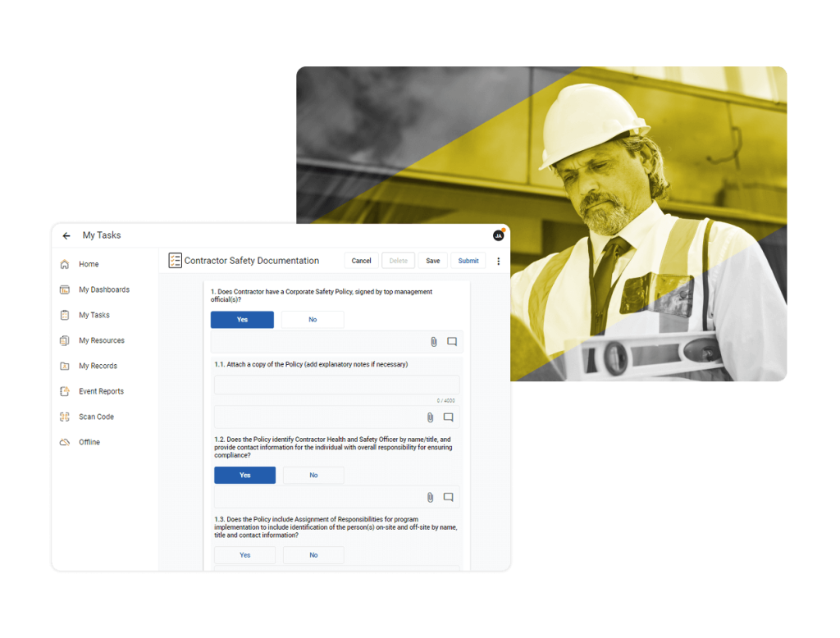840x638 pixels.
Task: Select No for question 1.2 about compliance officer
Action: coord(313,475)
